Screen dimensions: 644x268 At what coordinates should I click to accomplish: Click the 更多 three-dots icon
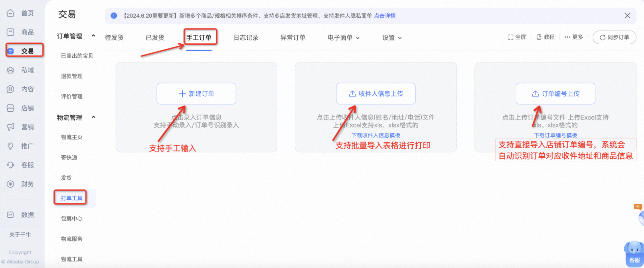click(x=567, y=37)
